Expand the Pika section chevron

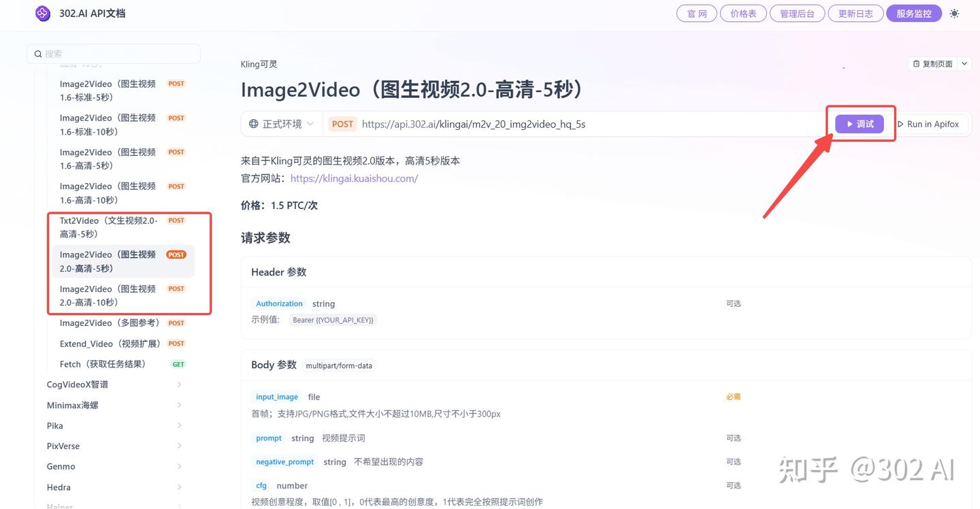(x=179, y=425)
